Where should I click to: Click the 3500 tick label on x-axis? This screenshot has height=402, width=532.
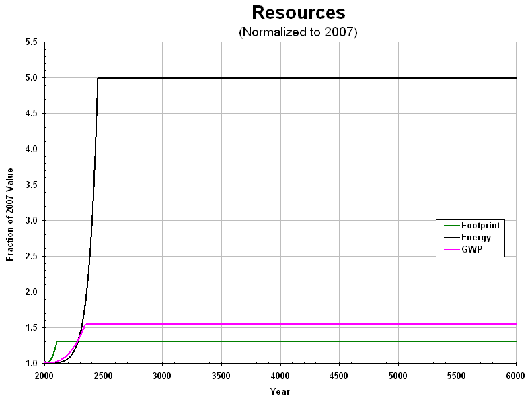click(x=221, y=376)
